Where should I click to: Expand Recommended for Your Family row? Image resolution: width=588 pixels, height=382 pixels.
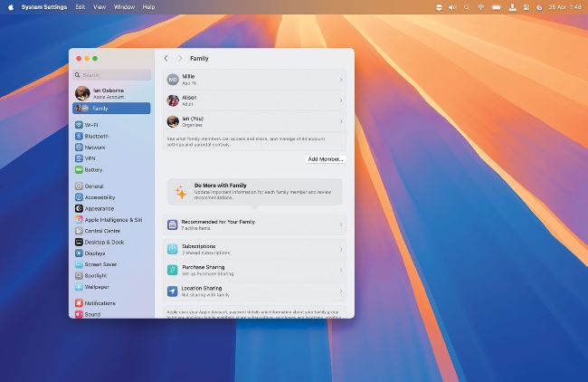pos(253,224)
